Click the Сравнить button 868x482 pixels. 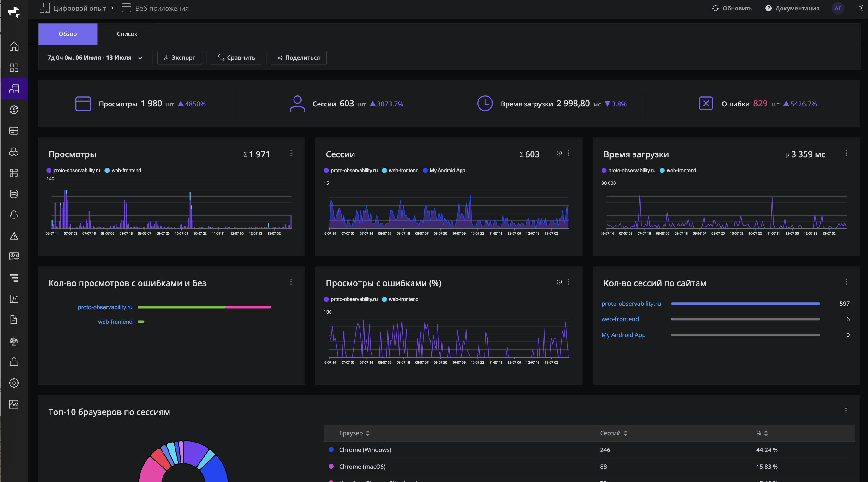click(x=236, y=58)
